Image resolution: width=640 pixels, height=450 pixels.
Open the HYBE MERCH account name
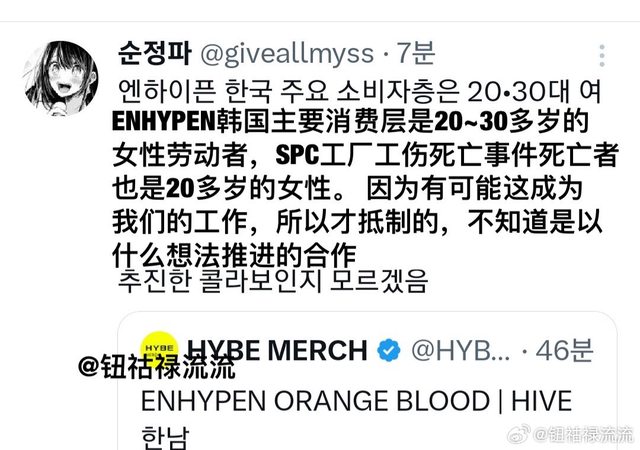click(277, 350)
